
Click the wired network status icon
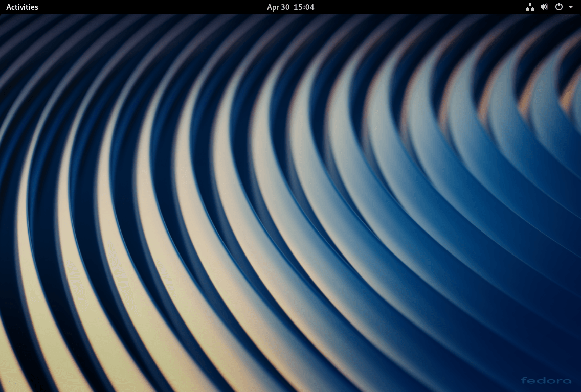pos(530,7)
